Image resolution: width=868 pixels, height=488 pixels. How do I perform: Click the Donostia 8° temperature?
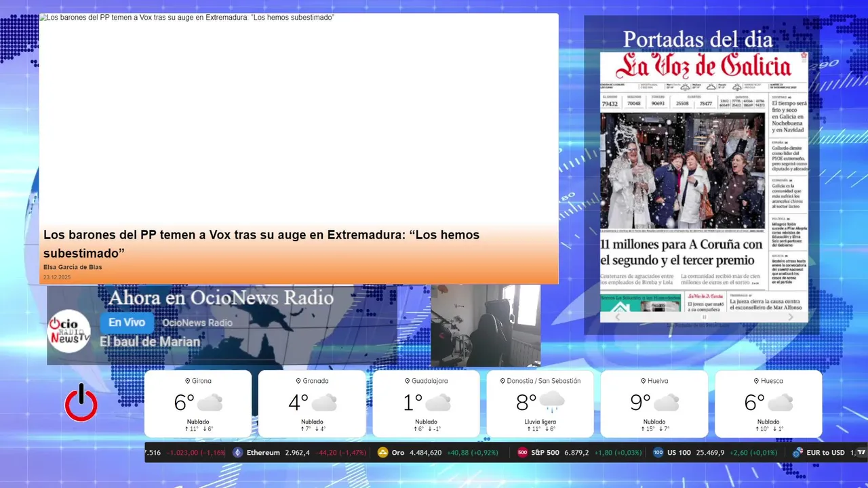coord(527,403)
